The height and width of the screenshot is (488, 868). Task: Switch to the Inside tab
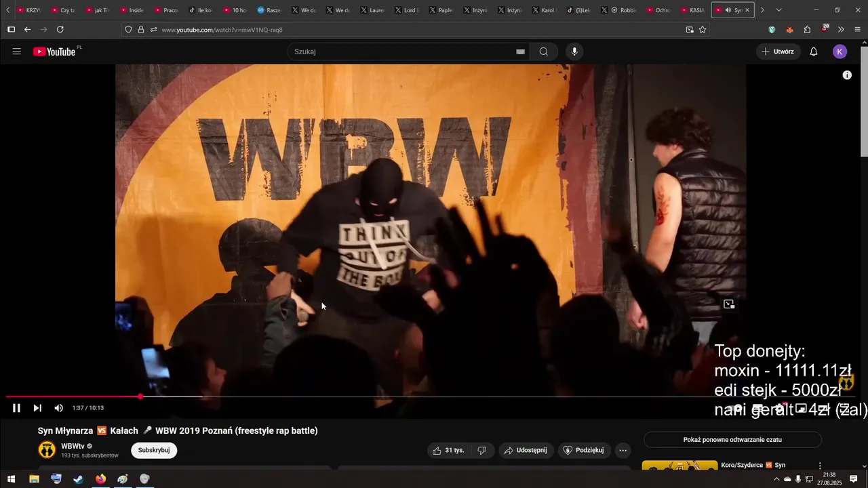point(133,10)
